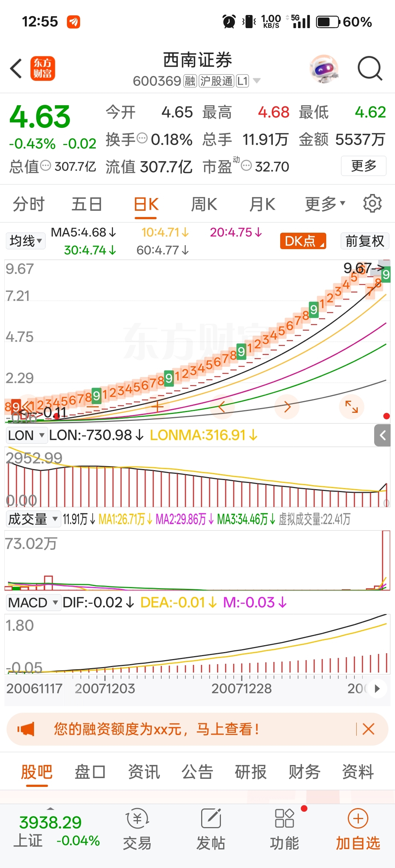Open search with the magnifier icon

[x=370, y=68]
